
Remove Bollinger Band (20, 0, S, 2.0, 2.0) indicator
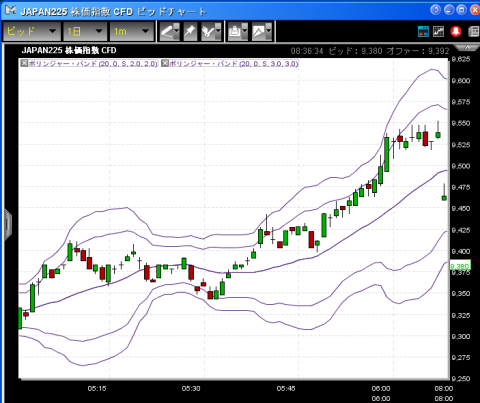(24, 63)
